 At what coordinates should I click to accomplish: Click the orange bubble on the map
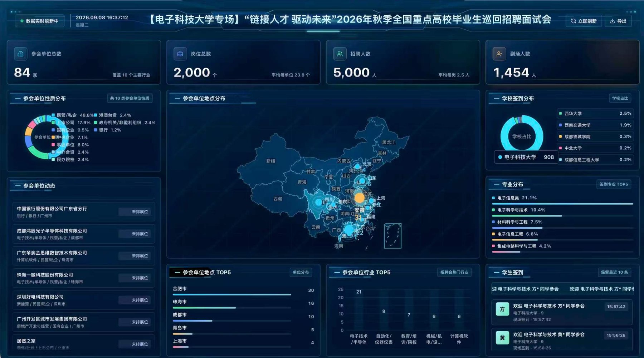tap(359, 198)
